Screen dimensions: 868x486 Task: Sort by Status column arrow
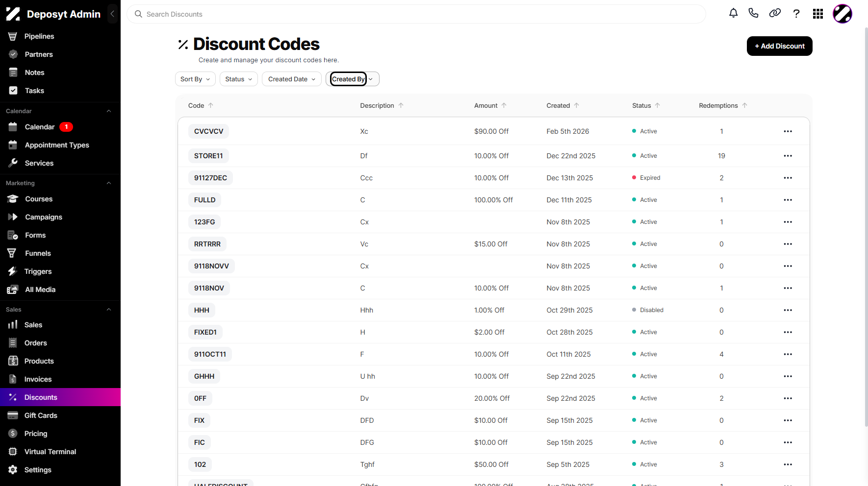coord(658,105)
